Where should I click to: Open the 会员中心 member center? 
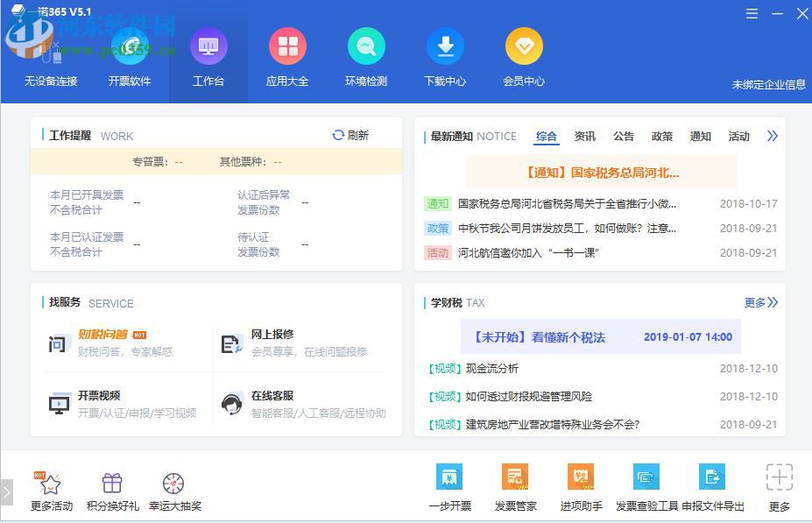pos(524,57)
